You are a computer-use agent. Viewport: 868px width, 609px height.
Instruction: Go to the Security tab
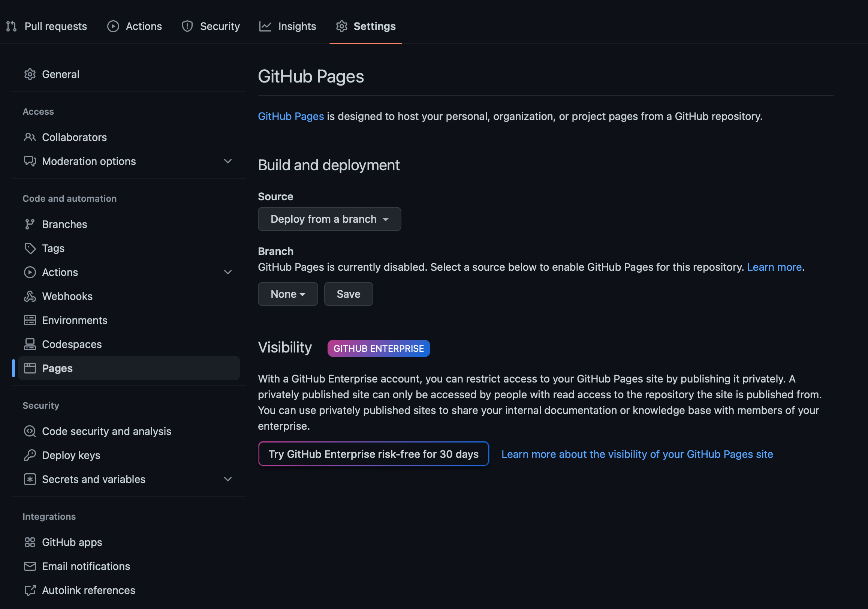[211, 26]
